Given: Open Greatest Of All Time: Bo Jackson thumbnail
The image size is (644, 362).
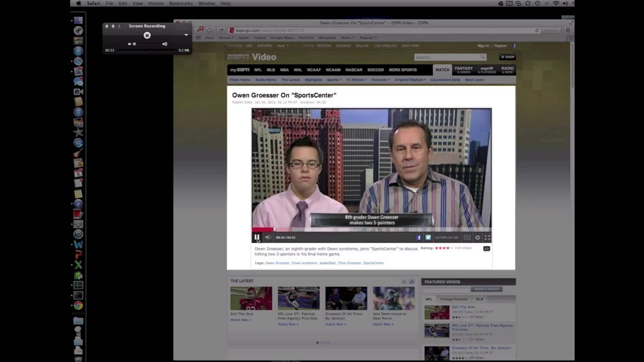Looking at the screenshot, I should (x=346, y=298).
